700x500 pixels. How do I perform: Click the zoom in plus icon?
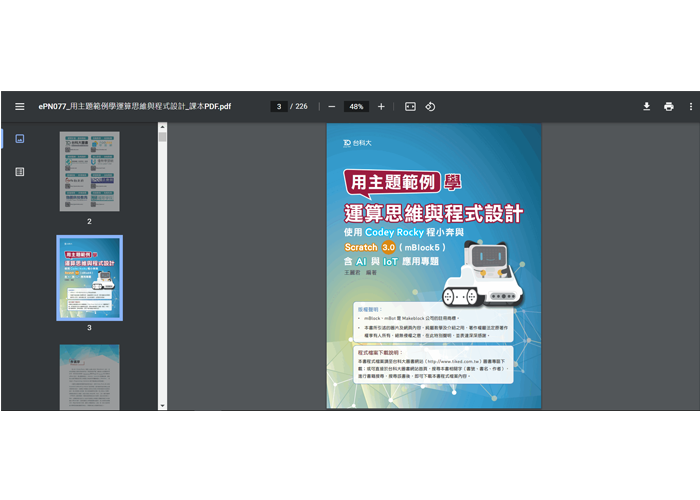tap(381, 106)
